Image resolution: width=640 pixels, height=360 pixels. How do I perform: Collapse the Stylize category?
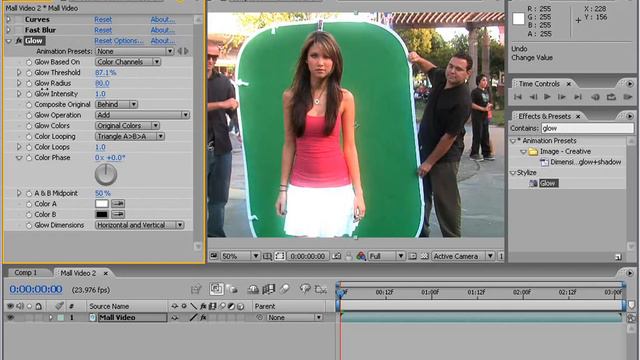click(x=513, y=173)
